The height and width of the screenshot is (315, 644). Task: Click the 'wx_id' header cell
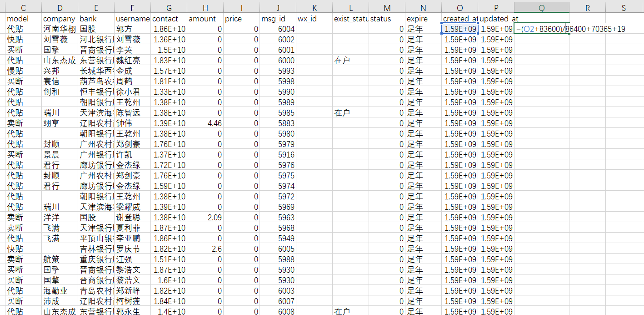315,19
